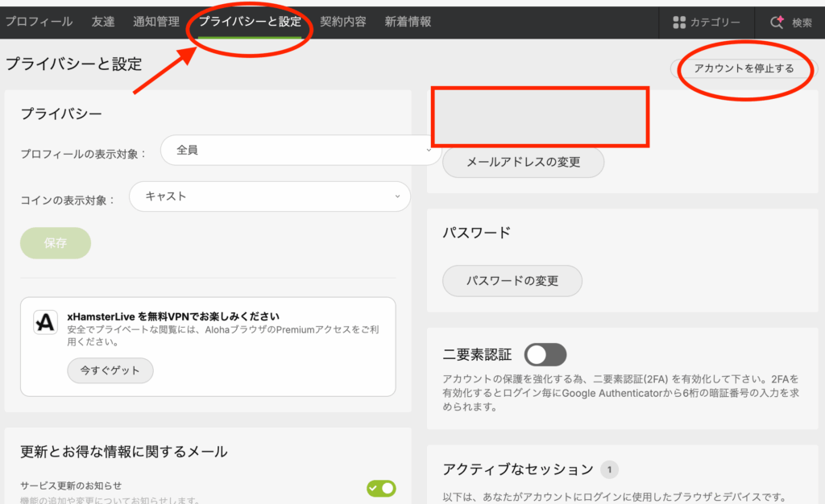The width and height of the screenshot is (825, 504).
Task: Click メールアドレスの変更 button
Action: [x=523, y=162]
